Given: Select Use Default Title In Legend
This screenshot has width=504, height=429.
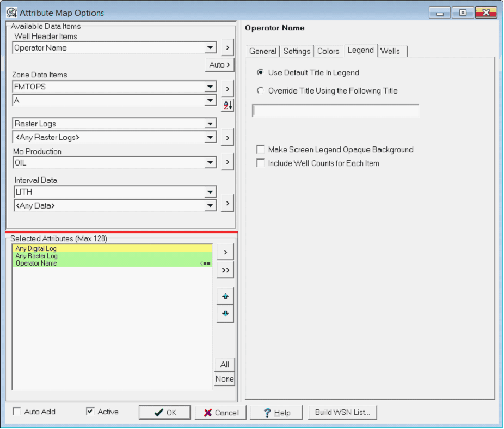Looking at the screenshot, I should (261, 72).
